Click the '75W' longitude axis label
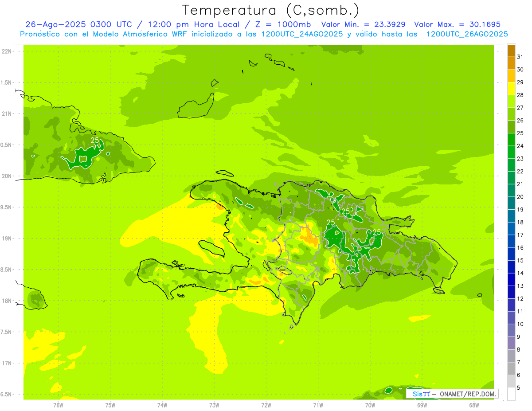The image size is (532, 411). [110, 405]
